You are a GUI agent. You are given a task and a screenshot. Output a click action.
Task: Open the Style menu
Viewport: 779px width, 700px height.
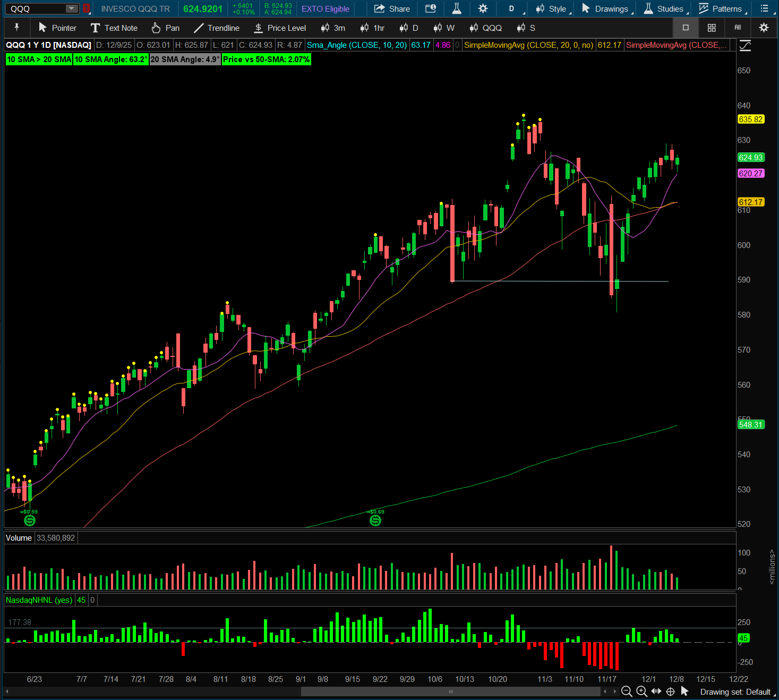pos(552,8)
